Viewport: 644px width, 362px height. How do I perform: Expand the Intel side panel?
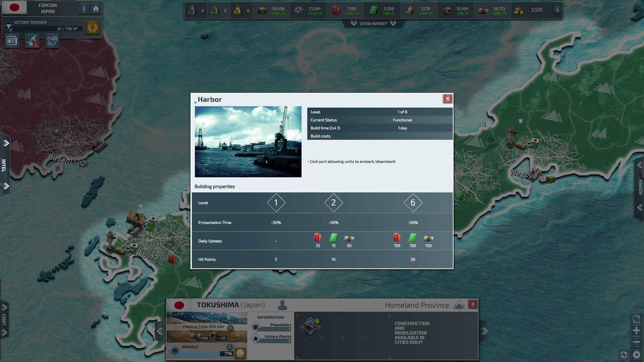coord(5,165)
